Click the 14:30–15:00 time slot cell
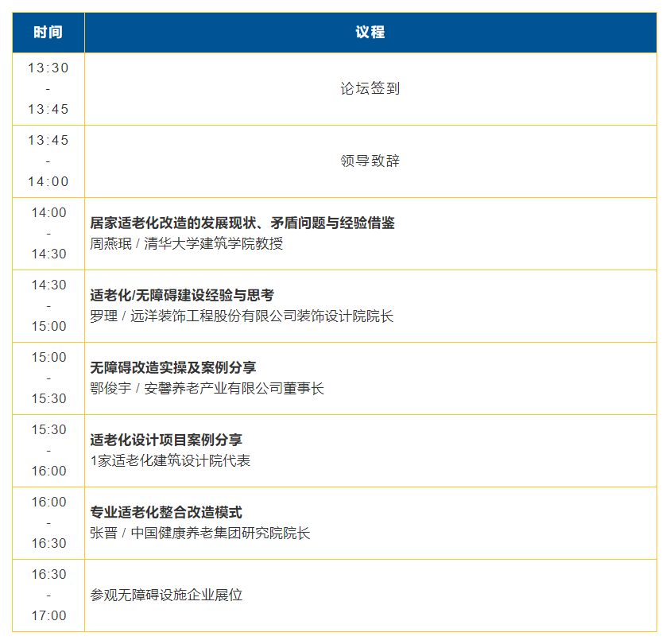 [48, 306]
